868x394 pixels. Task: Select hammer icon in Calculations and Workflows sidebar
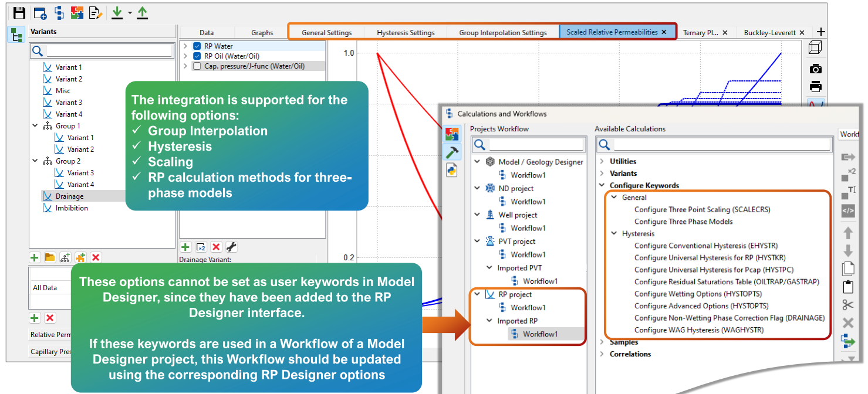point(451,152)
